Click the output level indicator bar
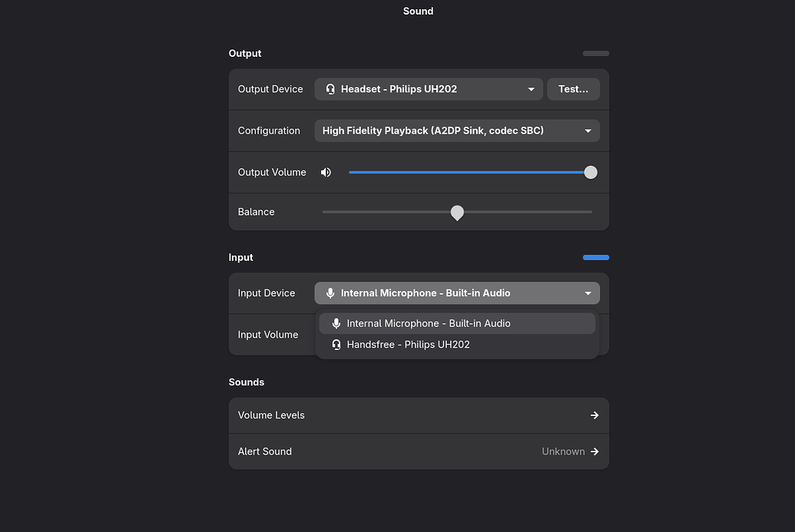Screen dimensions: 795x532 [x=595, y=54]
